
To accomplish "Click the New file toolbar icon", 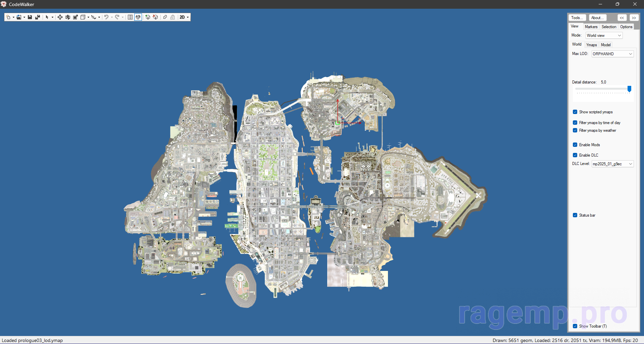I will click(8, 17).
